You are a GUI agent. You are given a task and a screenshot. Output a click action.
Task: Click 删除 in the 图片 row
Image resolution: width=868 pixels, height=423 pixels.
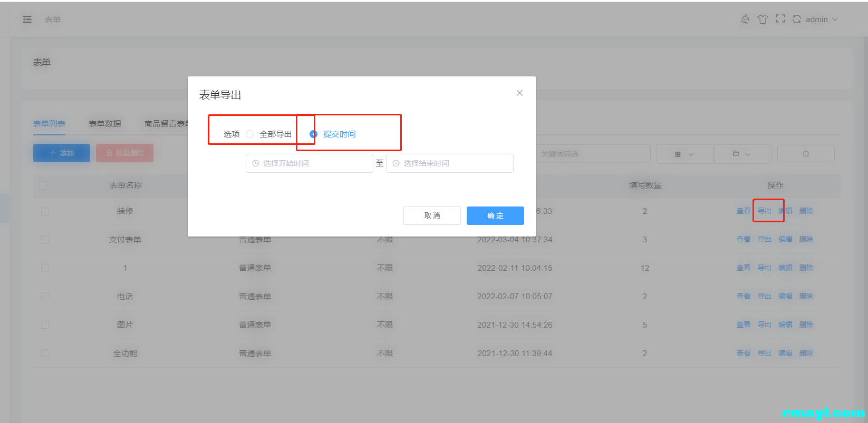806,324
